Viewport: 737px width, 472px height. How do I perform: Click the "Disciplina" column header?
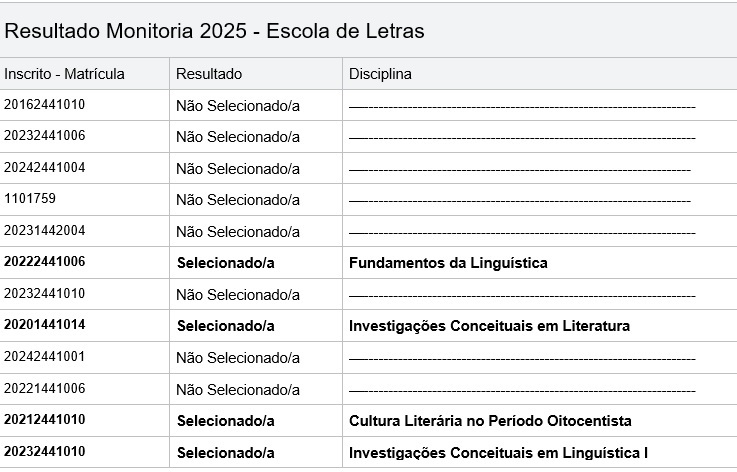pyautogui.click(x=380, y=74)
